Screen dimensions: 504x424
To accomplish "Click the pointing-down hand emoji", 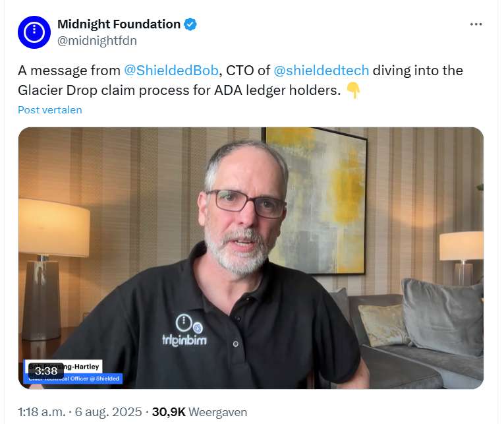I will pos(353,90).
